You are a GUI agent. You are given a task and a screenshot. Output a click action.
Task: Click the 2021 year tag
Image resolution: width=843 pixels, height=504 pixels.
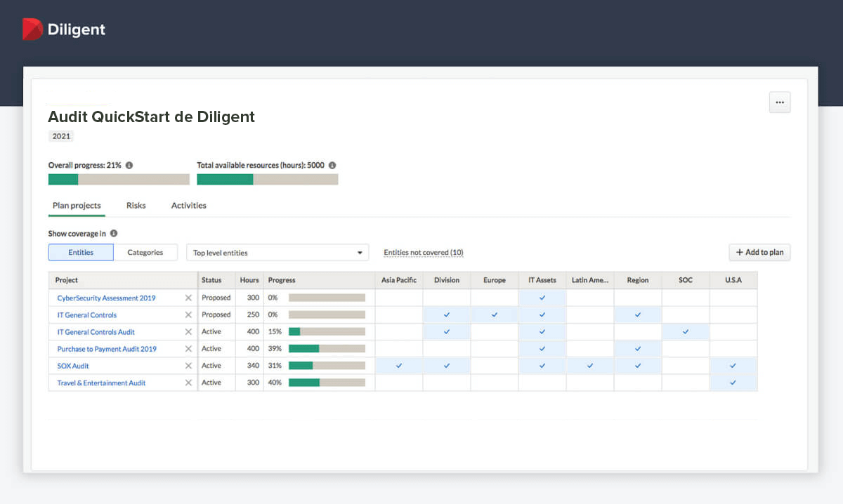[61, 136]
